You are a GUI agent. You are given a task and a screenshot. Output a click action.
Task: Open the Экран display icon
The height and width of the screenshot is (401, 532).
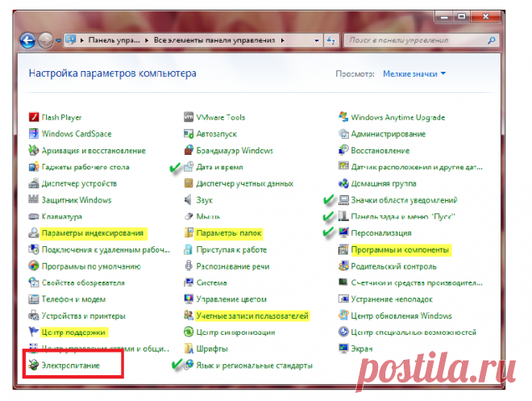[344, 349]
